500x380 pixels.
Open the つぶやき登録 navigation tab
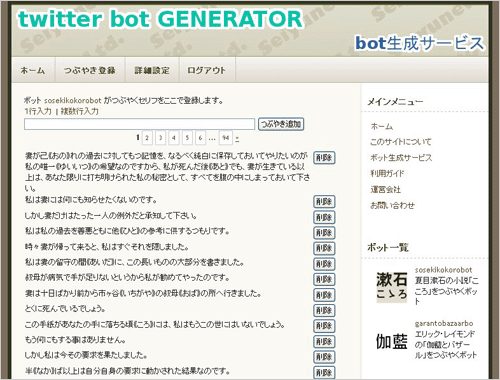pyautogui.click(x=90, y=70)
